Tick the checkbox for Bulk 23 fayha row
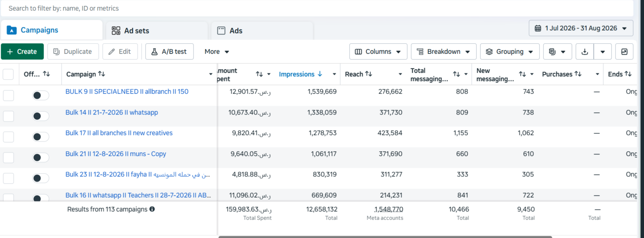This screenshot has height=238, width=644. (x=8, y=178)
